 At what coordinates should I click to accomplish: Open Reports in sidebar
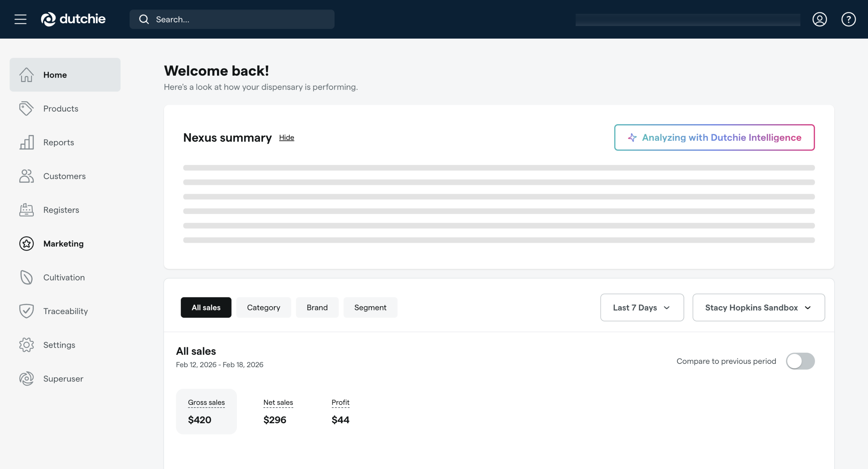tap(65, 142)
